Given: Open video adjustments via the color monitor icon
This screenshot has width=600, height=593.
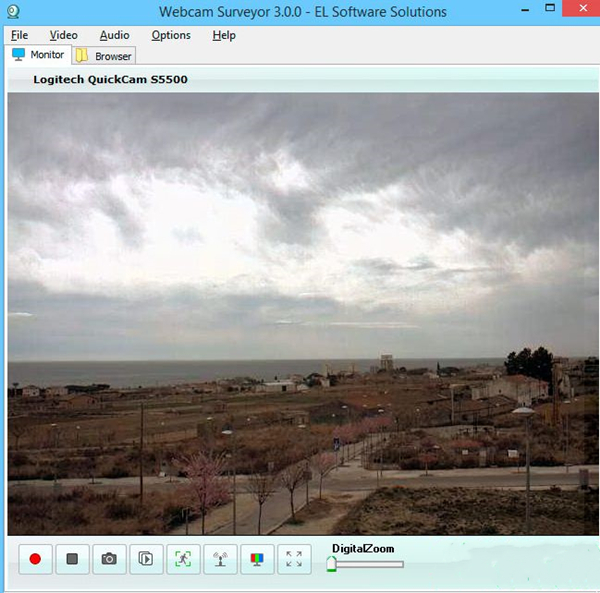Looking at the screenshot, I should (257, 559).
